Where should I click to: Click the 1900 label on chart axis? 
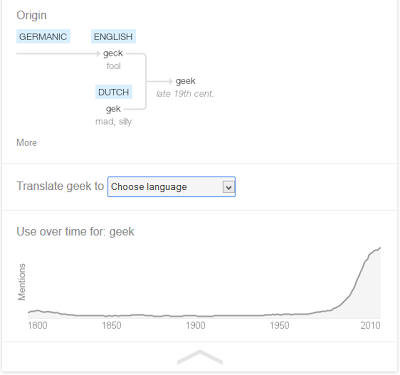(195, 325)
